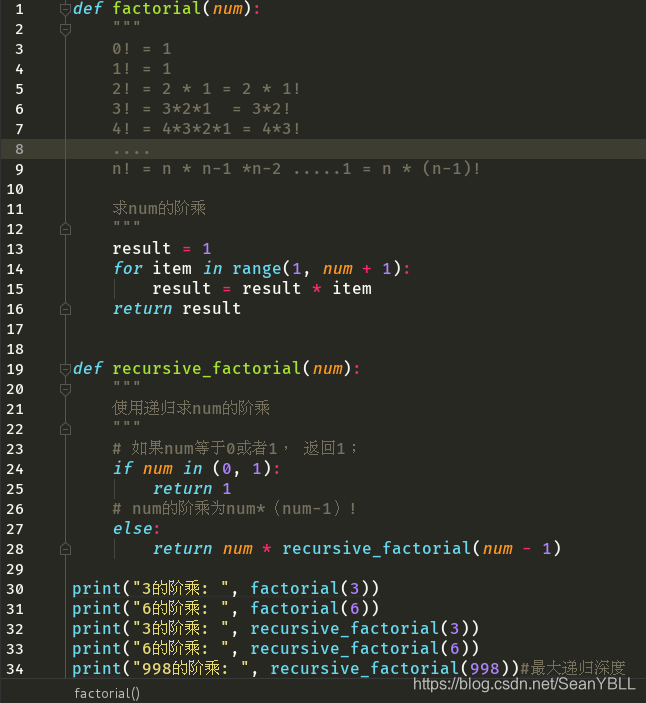Click the comment 'num的阶乘为num*(num-1)!' on line 26
The width and height of the screenshot is (646, 703).
pos(244,509)
